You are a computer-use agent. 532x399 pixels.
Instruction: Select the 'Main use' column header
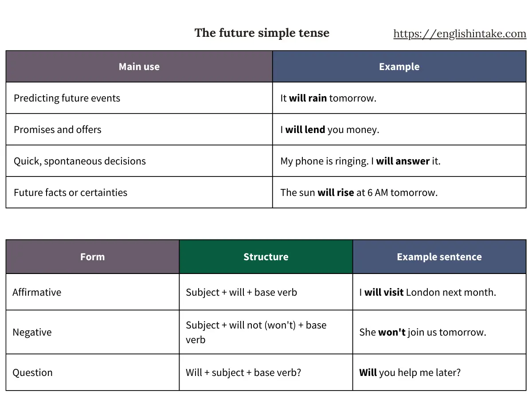(x=139, y=66)
